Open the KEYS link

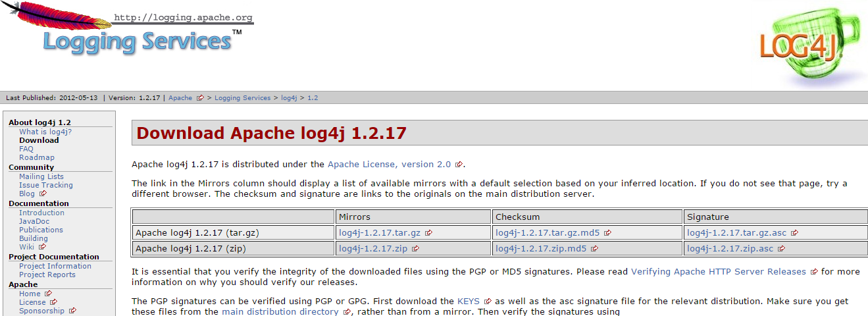469,301
